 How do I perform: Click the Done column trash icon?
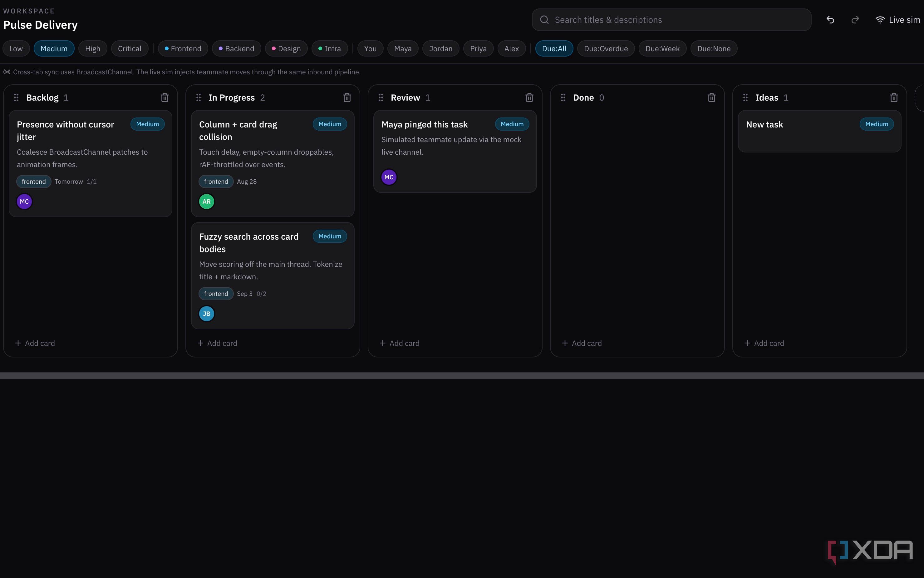click(x=711, y=97)
